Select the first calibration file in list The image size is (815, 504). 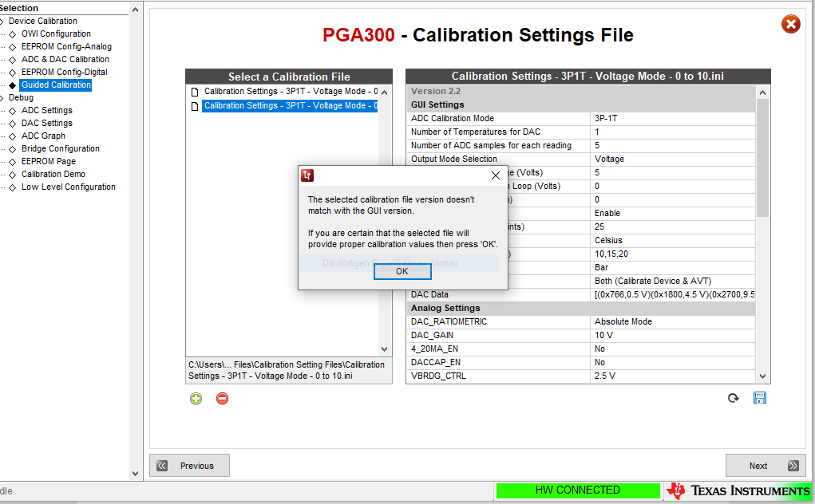pos(291,92)
